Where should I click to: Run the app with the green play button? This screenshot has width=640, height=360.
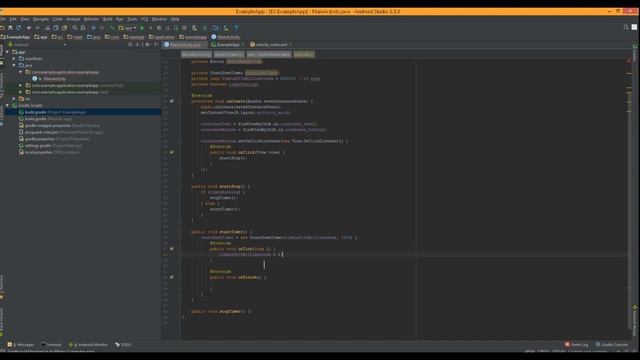pyautogui.click(x=142, y=28)
